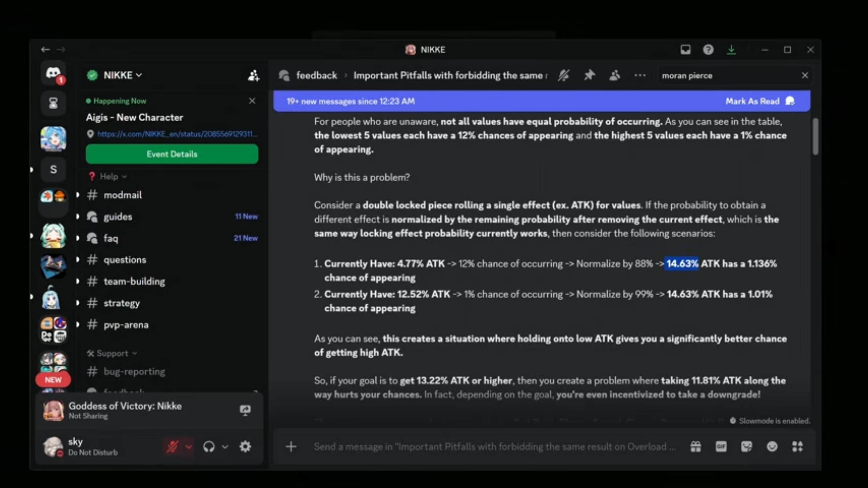This screenshot has width=868, height=488.
Task: Click Mark As Read in the blue banner
Action: tap(760, 101)
